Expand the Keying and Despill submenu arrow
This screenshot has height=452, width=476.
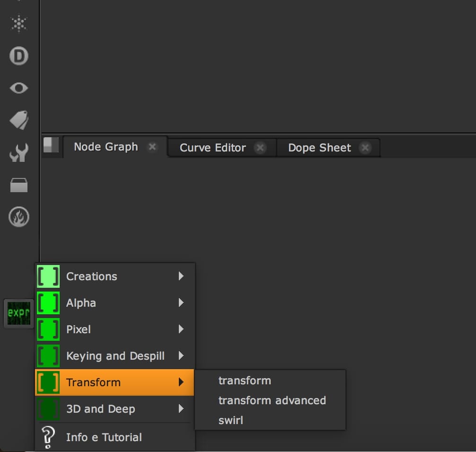(x=181, y=355)
